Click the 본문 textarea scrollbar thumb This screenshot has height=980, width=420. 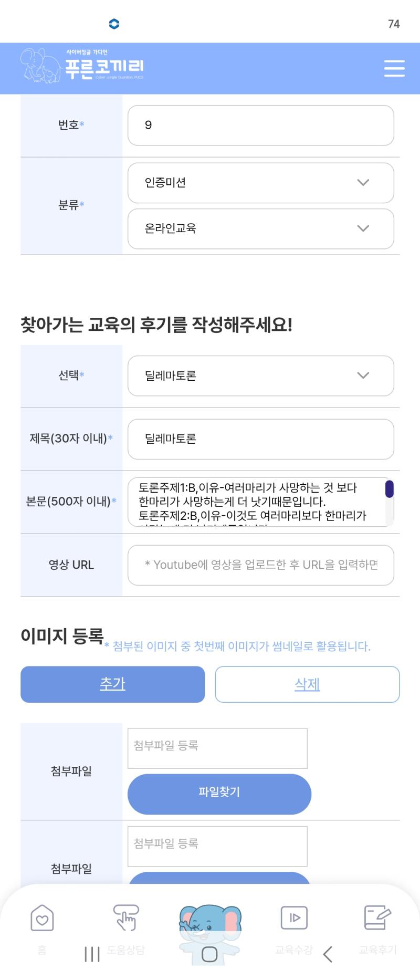coord(390,488)
